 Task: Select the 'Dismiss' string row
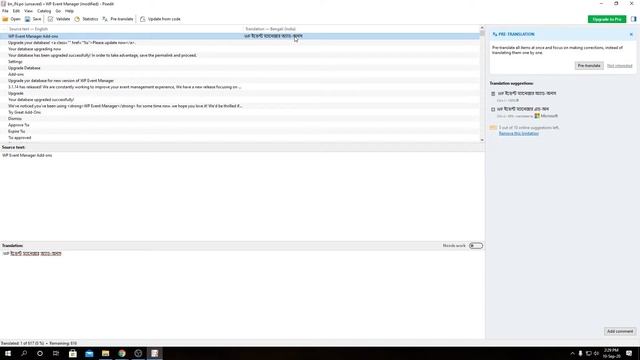click(x=240, y=118)
